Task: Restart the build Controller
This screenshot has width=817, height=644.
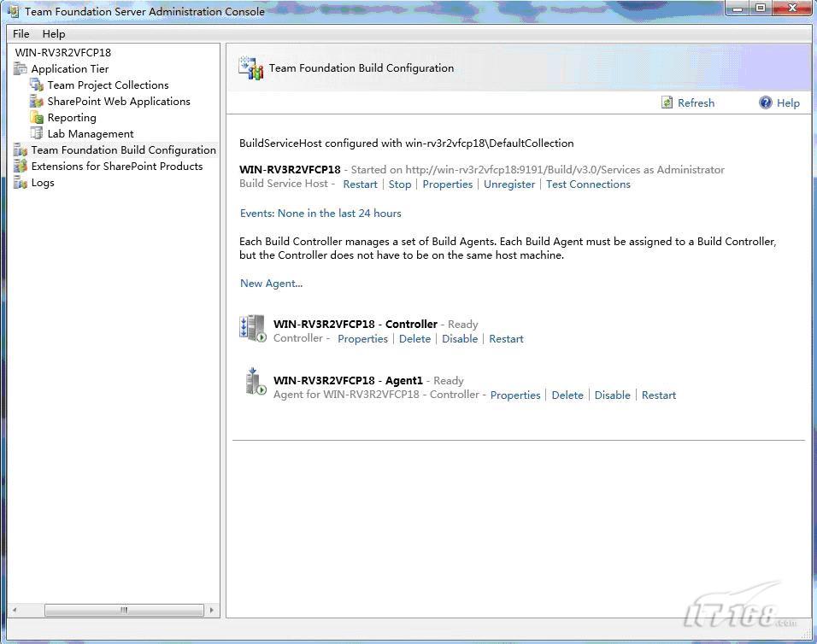Action: [x=506, y=339]
